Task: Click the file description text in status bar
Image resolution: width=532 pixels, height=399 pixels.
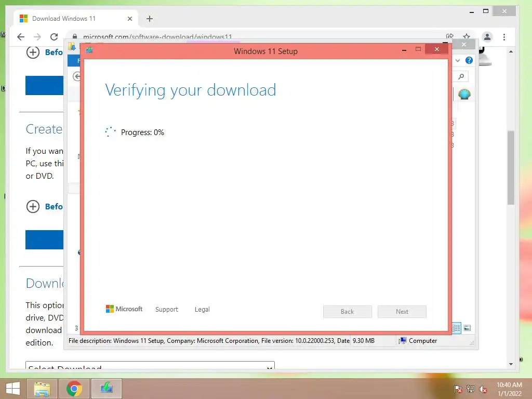Action: [209, 341]
